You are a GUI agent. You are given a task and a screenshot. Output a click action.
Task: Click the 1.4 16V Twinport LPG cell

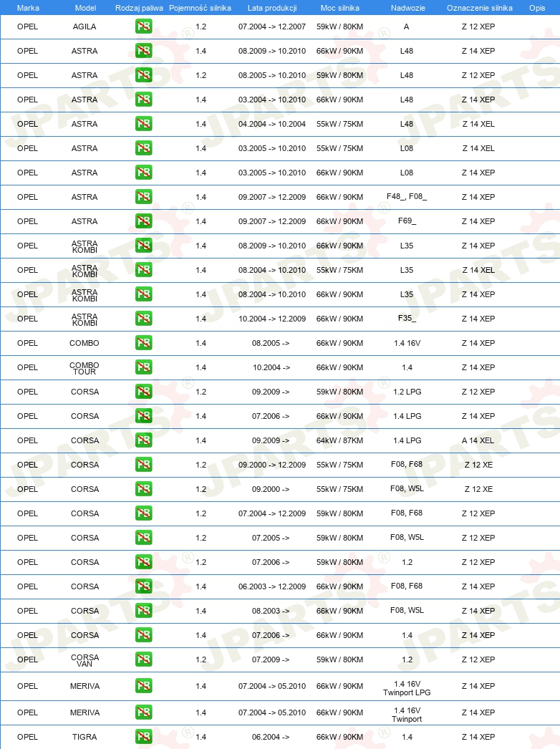(407, 688)
